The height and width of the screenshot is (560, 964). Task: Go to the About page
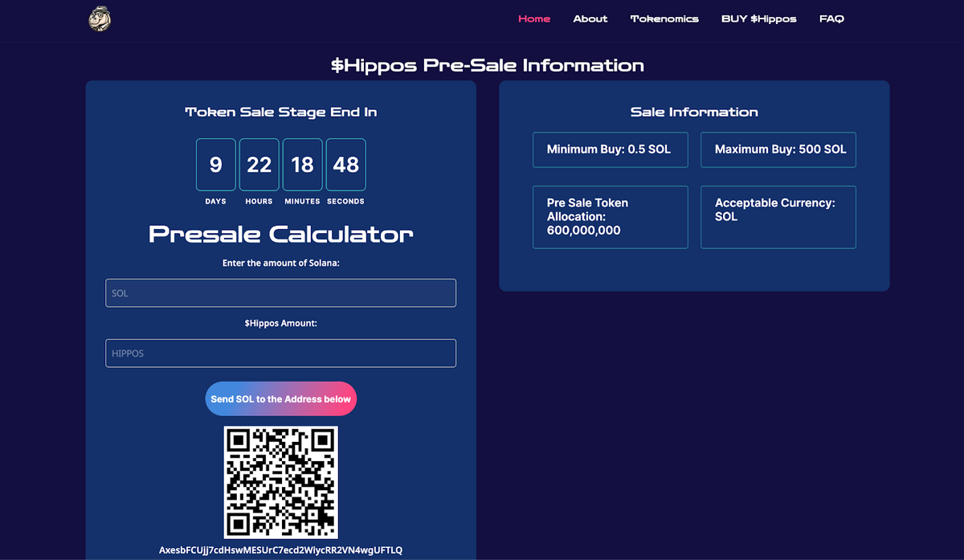590,18
